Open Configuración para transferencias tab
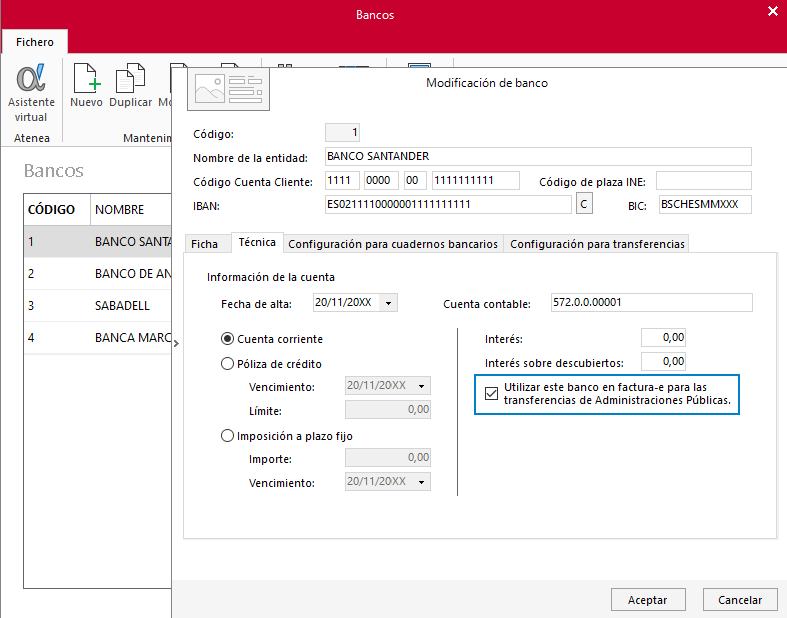Image resolution: width=787 pixels, height=618 pixels. click(597, 244)
